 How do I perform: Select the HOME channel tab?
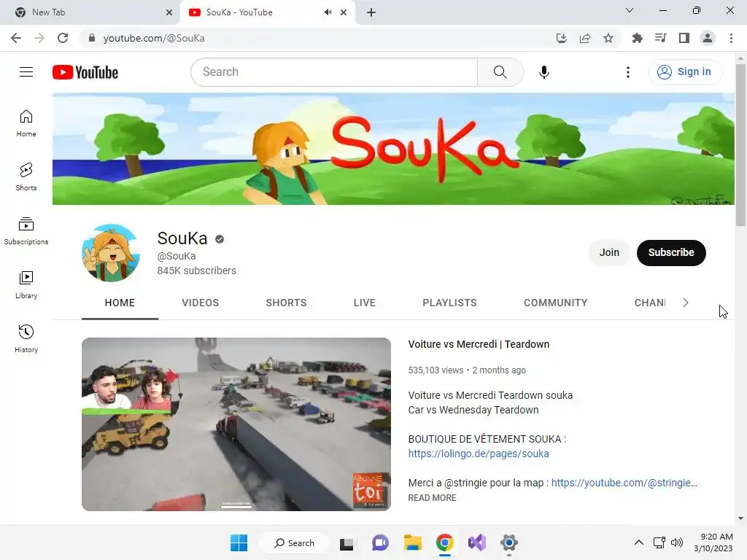pyautogui.click(x=120, y=303)
